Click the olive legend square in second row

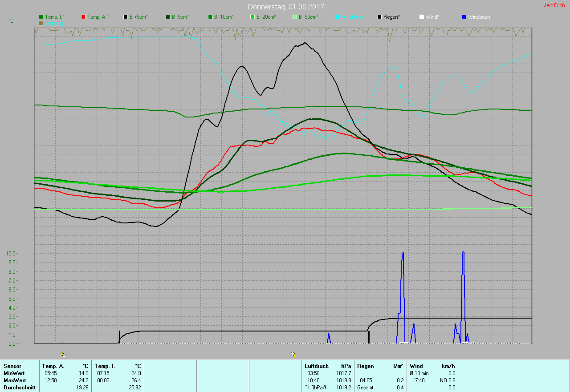(x=41, y=23)
